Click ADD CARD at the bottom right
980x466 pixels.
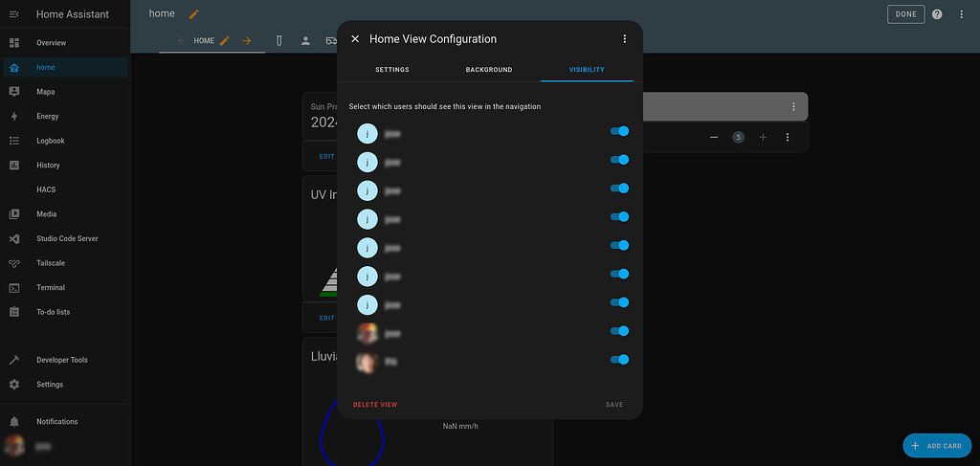point(937,446)
